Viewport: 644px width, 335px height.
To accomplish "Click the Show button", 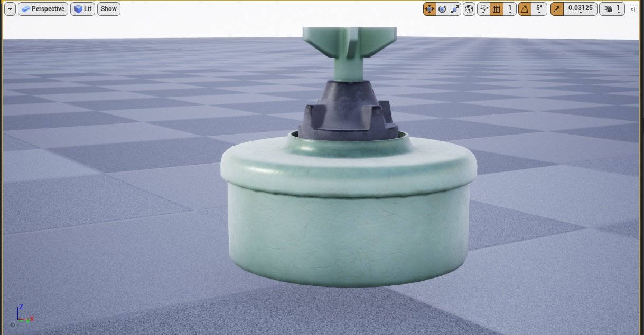I will 109,9.
